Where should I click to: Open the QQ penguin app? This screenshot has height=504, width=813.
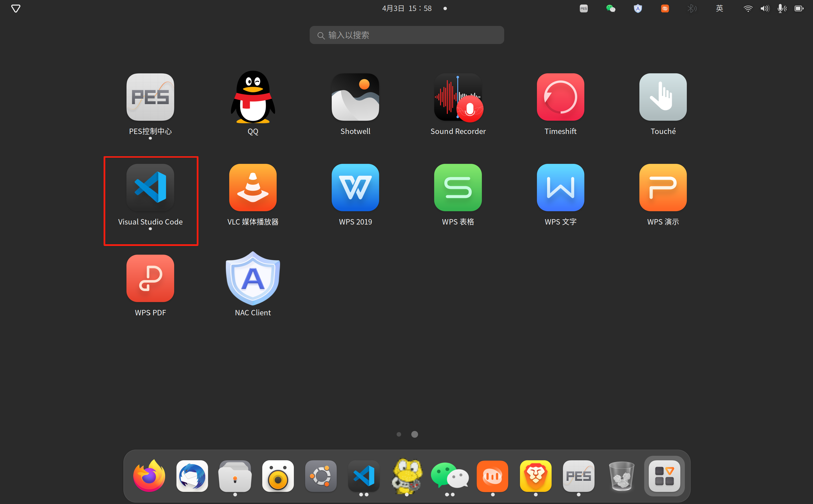pyautogui.click(x=253, y=97)
